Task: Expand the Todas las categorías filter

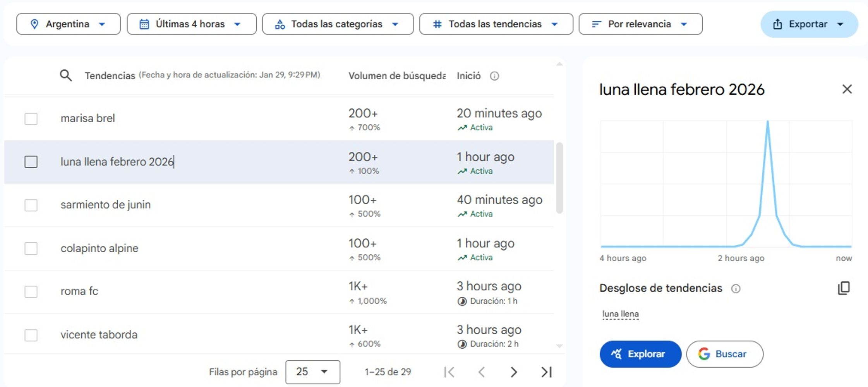Action: pos(338,24)
